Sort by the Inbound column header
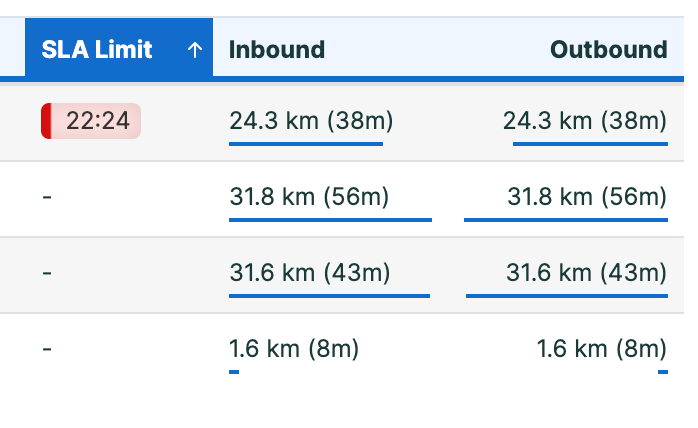 [x=277, y=49]
